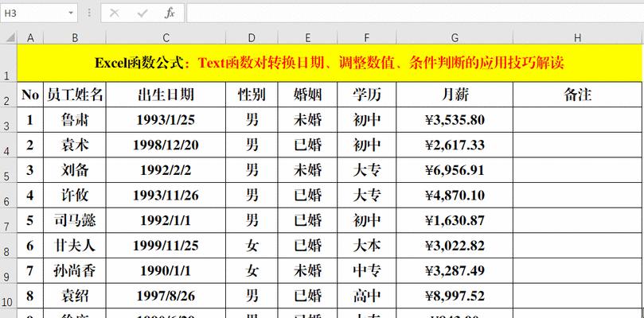Click salary cell ¥1,630.87
644x318 pixels.
click(x=455, y=220)
